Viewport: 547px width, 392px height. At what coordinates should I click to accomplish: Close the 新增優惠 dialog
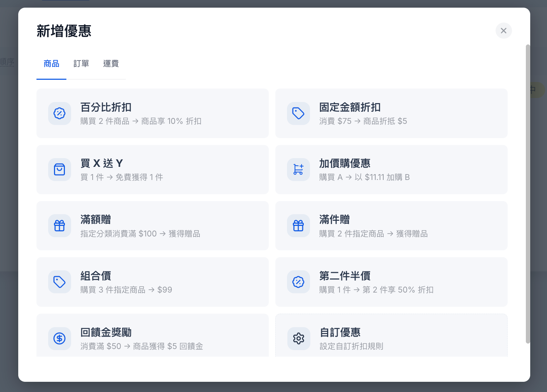click(504, 31)
